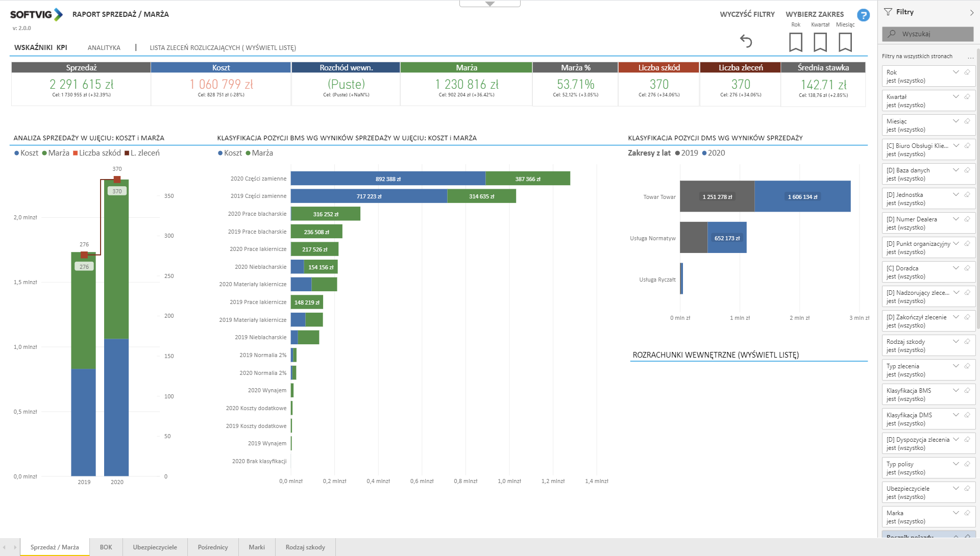Open the Rodzaj szkody page tab
Image resolution: width=980 pixels, height=556 pixels.
pyautogui.click(x=305, y=547)
